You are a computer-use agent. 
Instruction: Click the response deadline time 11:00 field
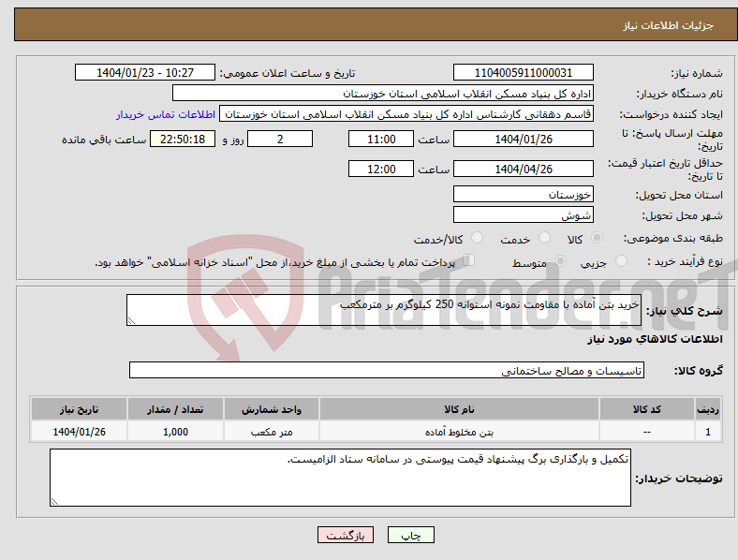381,139
